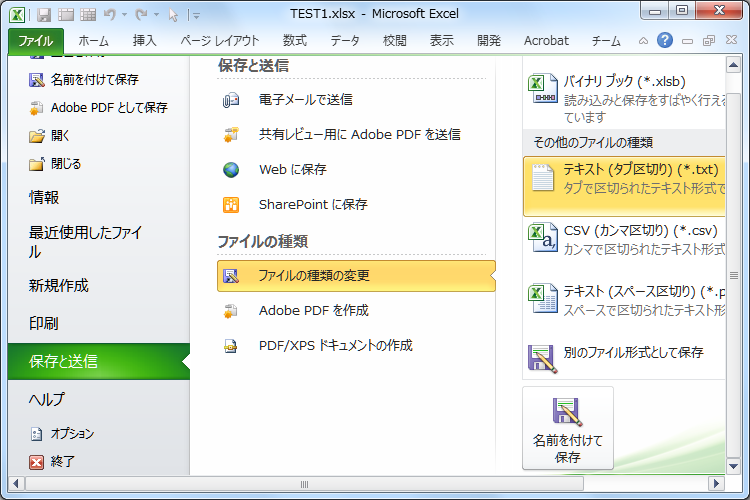Click the large 名前を付けて保存 button
Viewport: 750px width, 500px height.
568,428
